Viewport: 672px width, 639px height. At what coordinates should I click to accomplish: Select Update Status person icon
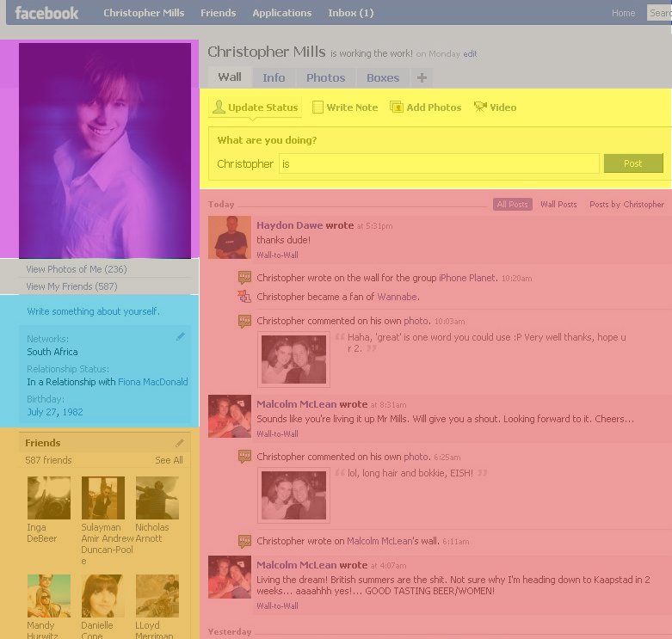pos(219,107)
